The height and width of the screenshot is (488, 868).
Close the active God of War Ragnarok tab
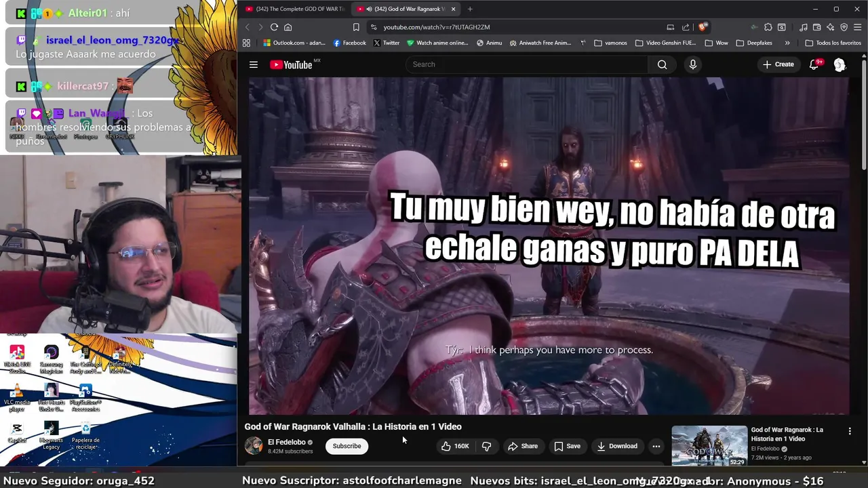point(453,9)
